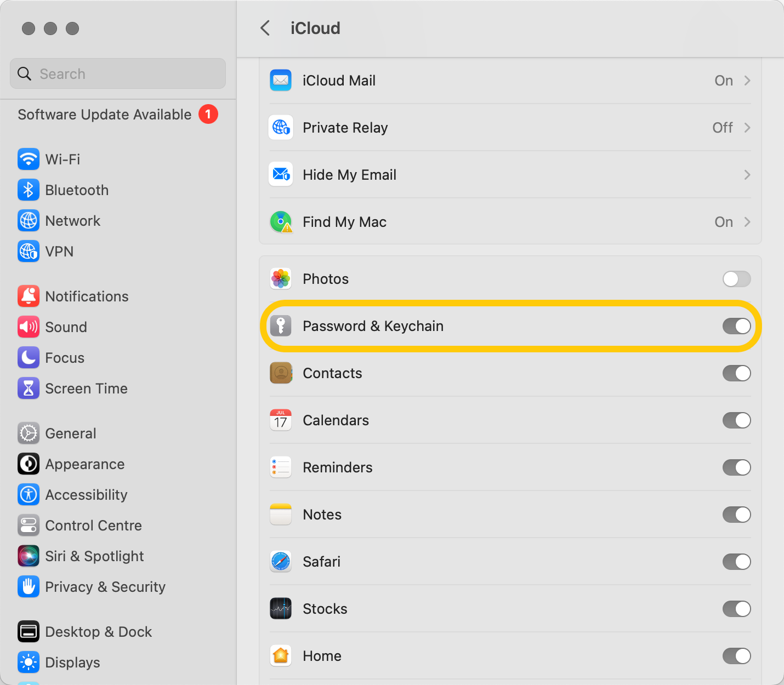Click the Find My Mac 'On' status
784x685 pixels.
click(724, 222)
